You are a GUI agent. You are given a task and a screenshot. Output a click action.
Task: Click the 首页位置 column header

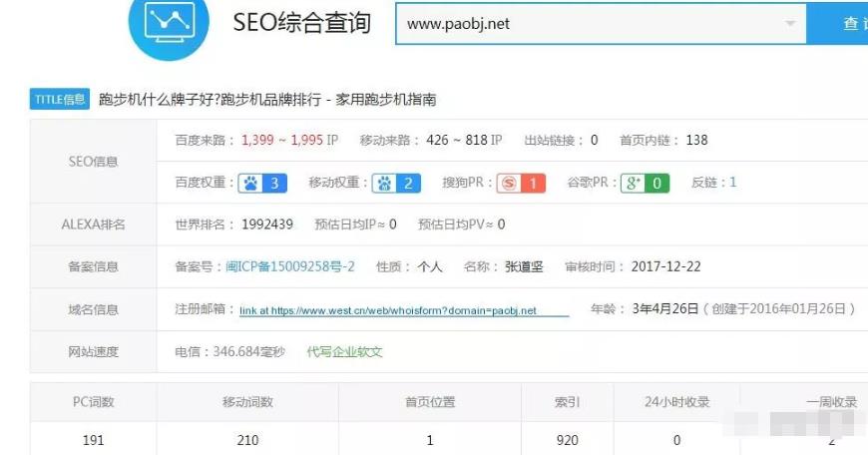(430, 402)
